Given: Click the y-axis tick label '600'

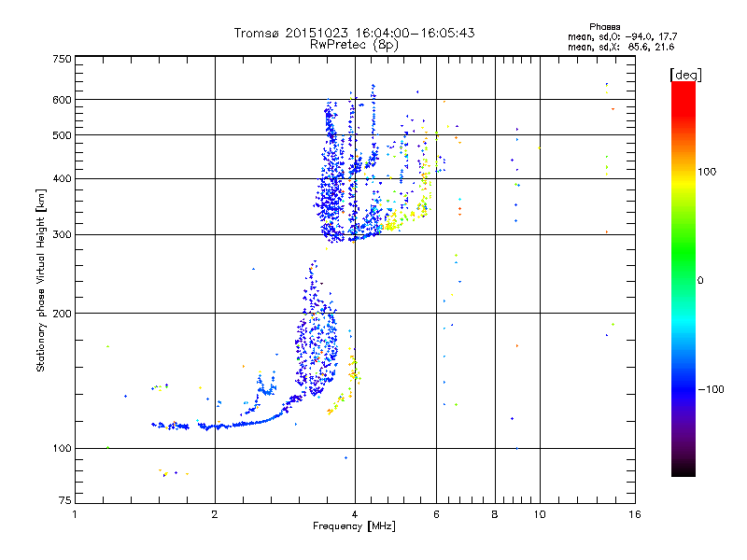Looking at the screenshot, I should click(62, 100).
